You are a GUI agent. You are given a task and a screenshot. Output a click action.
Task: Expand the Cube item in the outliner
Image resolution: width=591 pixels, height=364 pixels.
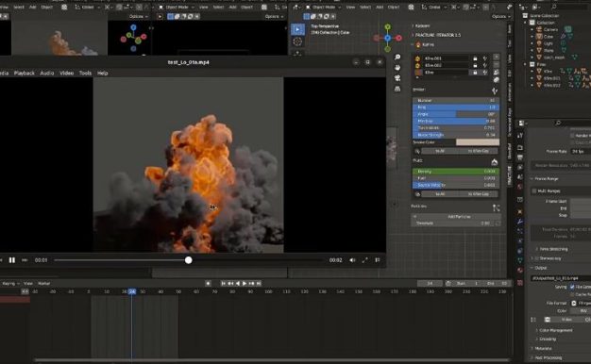click(x=532, y=37)
